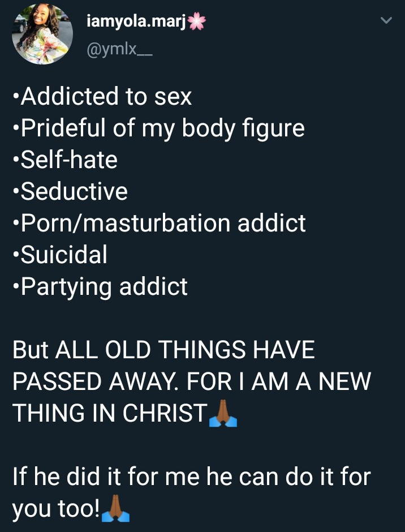Tap the 'PASSED AWAY. FOR I AM A NEW' line

pos(192,381)
